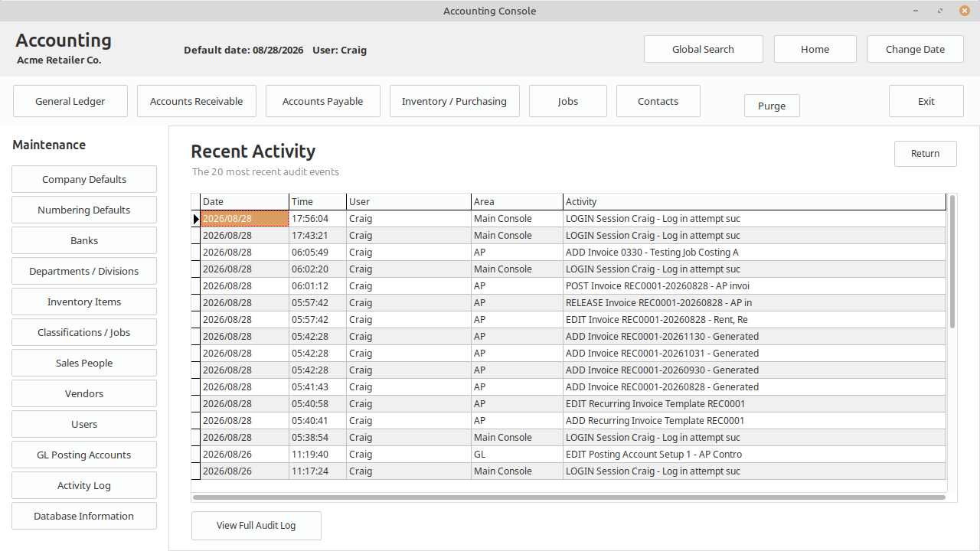Click the Activity column header

(x=755, y=201)
